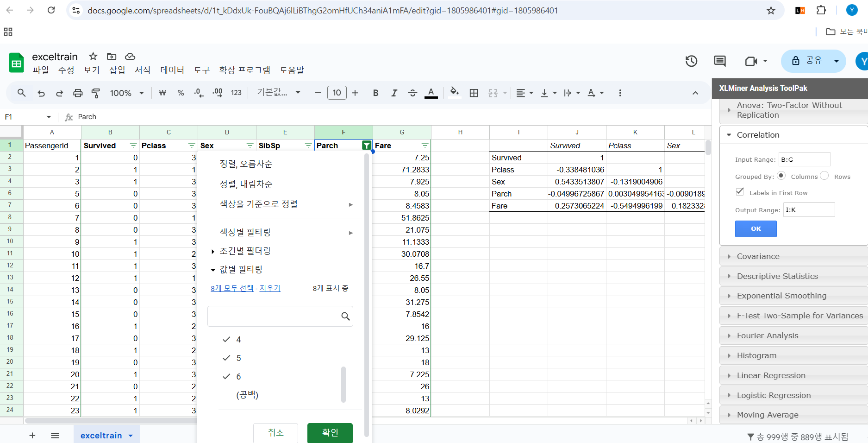Expand 조건별 필터링 section
The height and width of the screenshot is (443, 868).
point(245,251)
